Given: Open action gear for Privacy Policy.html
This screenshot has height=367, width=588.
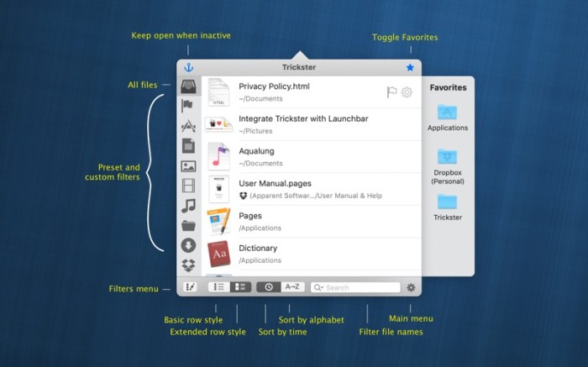Looking at the screenshot, I should point(407,92).
